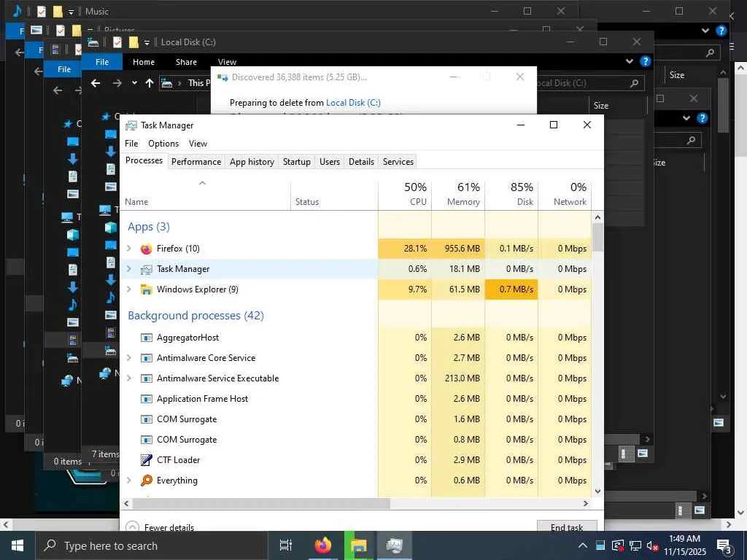Expand Antimalware Core Service entry
This screenshot has height=560, width=747.
point(128,358)
